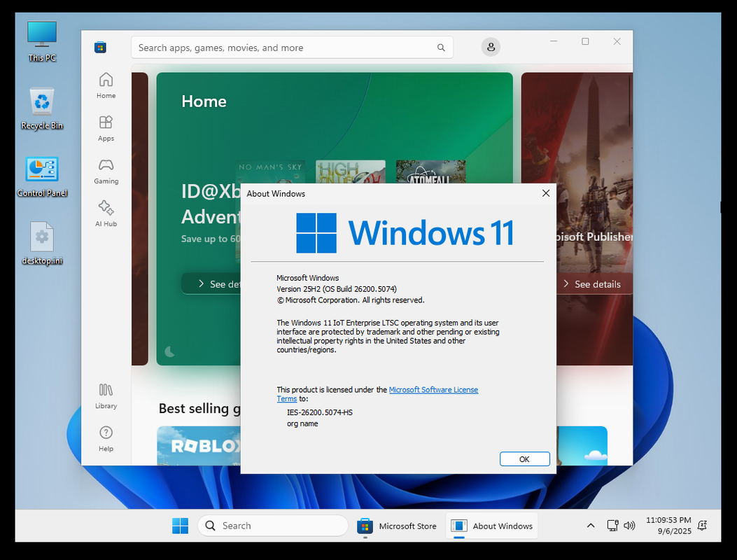Click the Terms link in About dialog

(287, 399)
